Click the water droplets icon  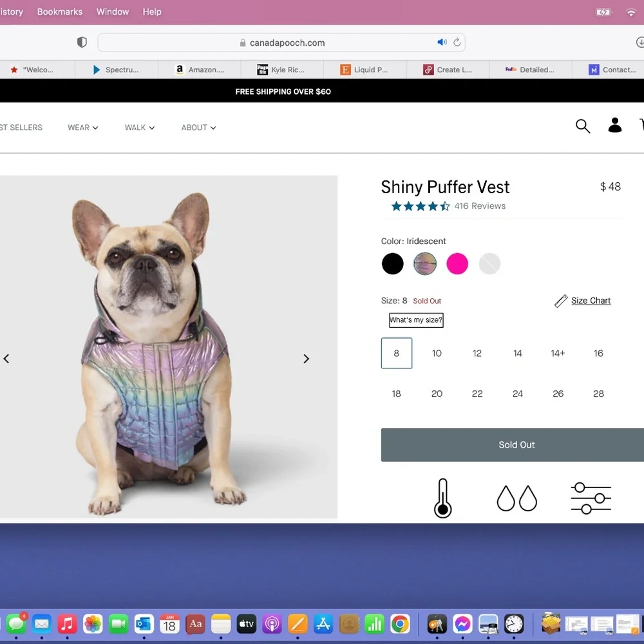point(516,498)
